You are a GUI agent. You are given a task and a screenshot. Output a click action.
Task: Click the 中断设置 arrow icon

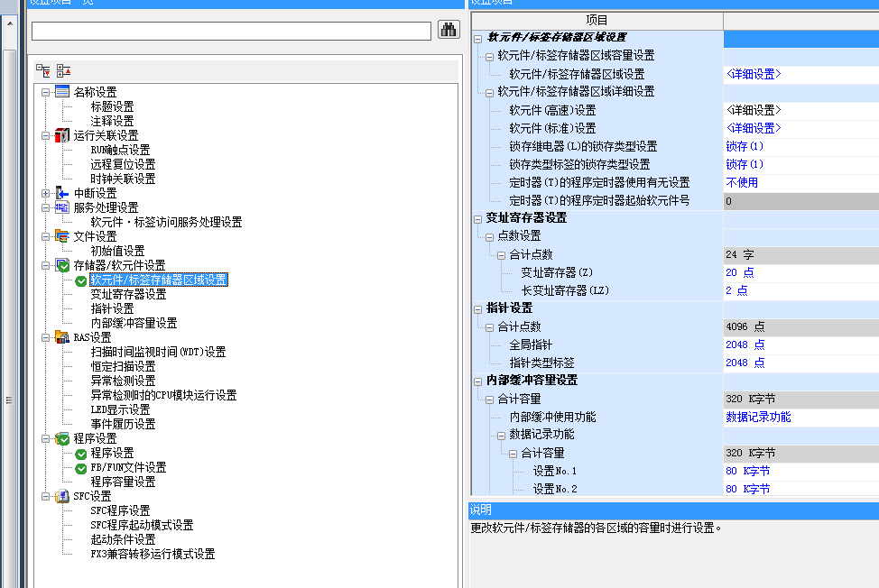[x=62, y=193]
